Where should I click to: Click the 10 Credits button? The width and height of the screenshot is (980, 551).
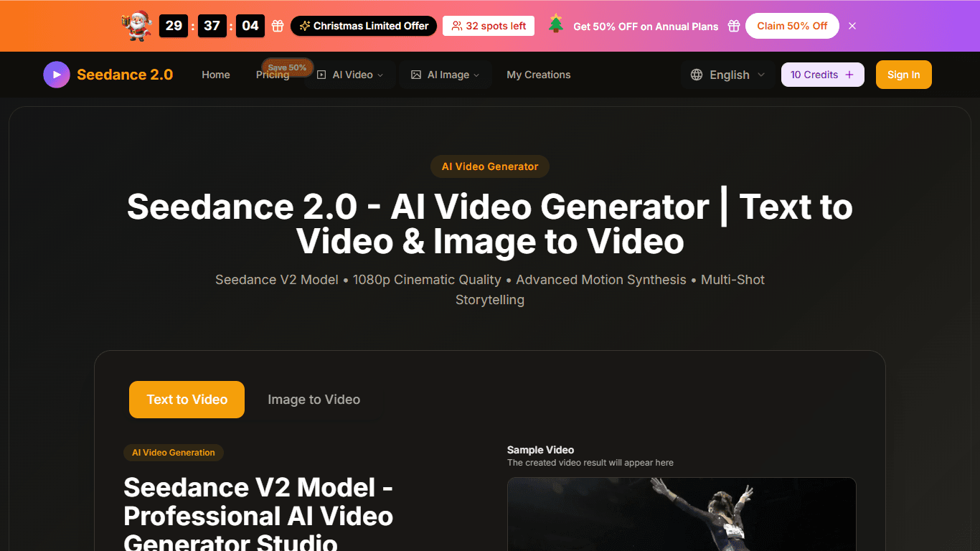pyautogui.click(x=823, y=75)
